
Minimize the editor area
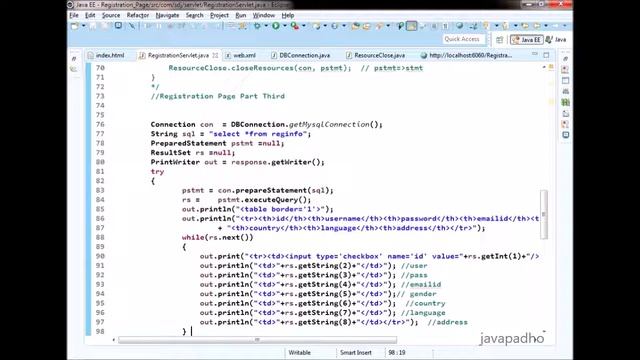pos(535,54)
